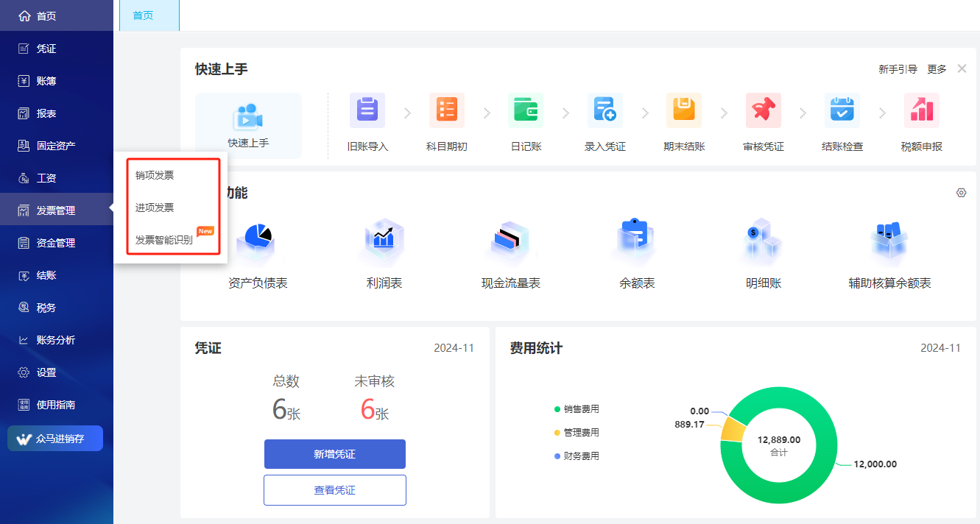This screenshot has width=980, height=524.
Task: Click the 结账 sidebar icon
Action: pyautogui.click(x=24, y=275)
